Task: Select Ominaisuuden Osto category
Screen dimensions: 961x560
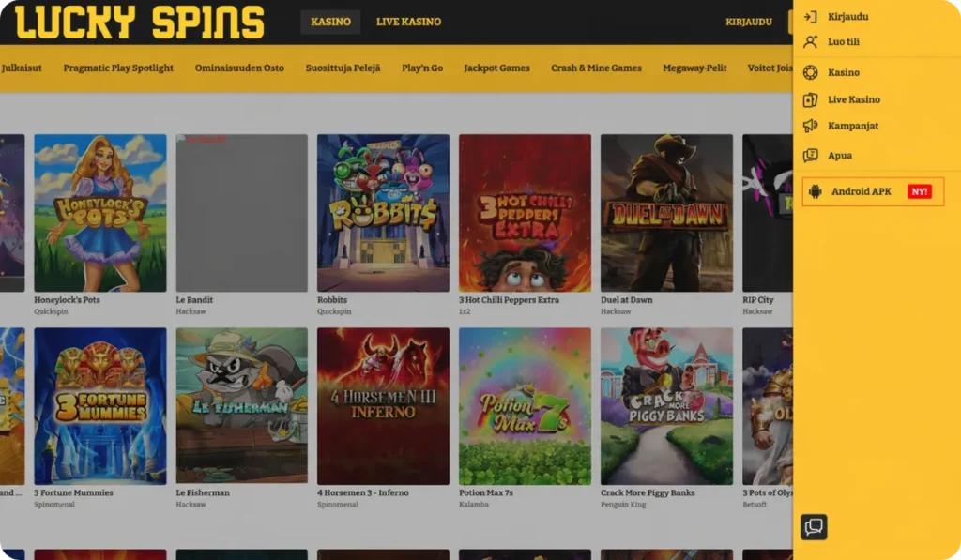Action: (239, 68)
